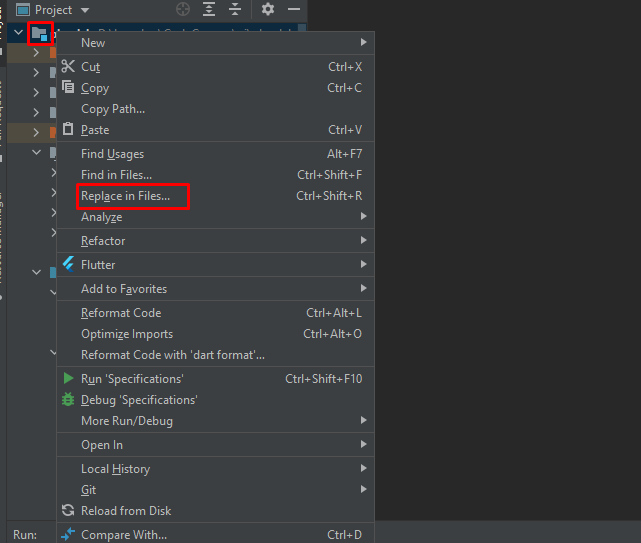Click the Debug 'Specifications' bug icon

click(68, 400)
